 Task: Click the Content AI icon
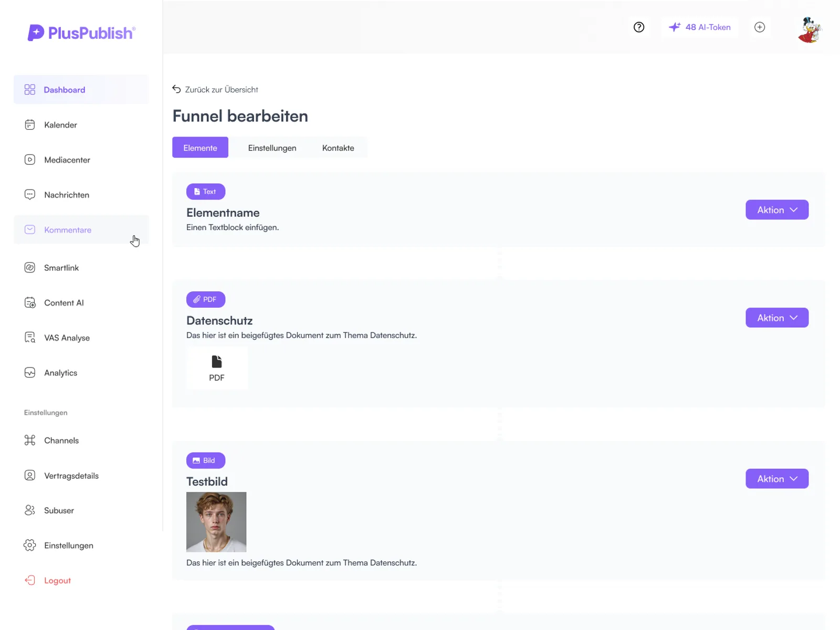(30, 303)
